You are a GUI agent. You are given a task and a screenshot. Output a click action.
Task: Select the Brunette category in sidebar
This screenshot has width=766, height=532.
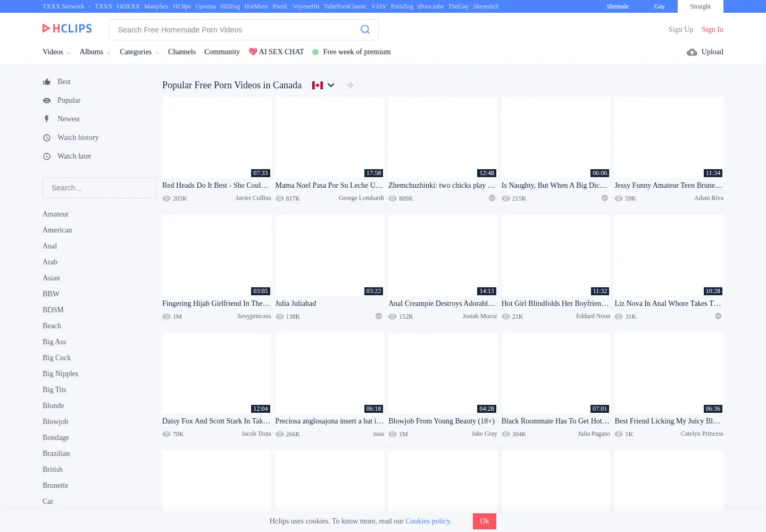coord(55,486)
